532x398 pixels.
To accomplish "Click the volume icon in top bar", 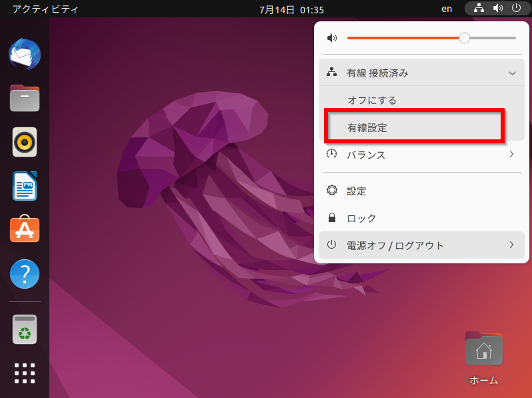I will click(498, 9).
